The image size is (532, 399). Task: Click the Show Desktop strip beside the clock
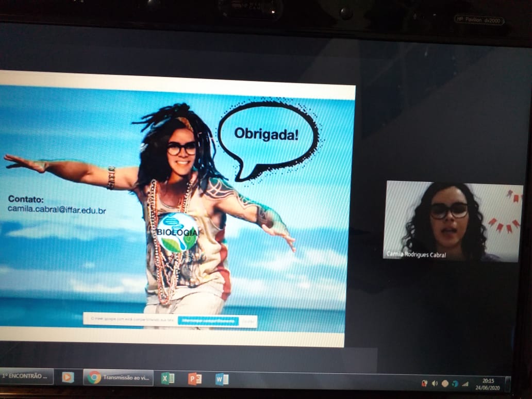508,385
